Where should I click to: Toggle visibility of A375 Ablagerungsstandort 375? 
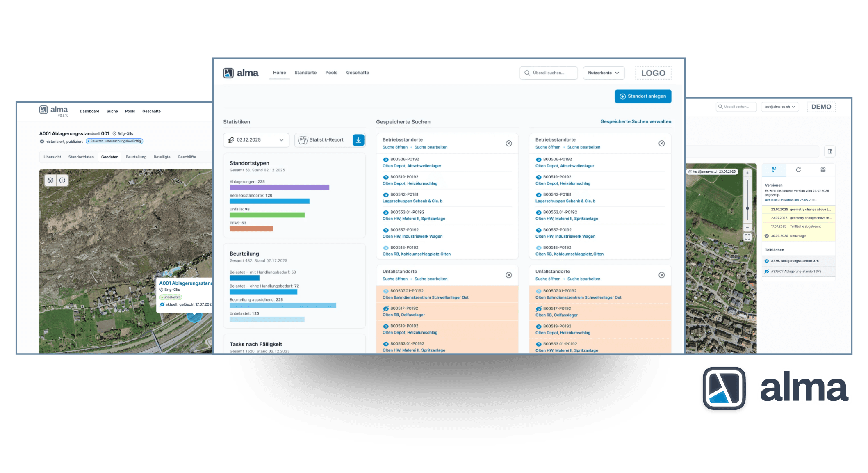pyautogui.click(x=767, y=261)
